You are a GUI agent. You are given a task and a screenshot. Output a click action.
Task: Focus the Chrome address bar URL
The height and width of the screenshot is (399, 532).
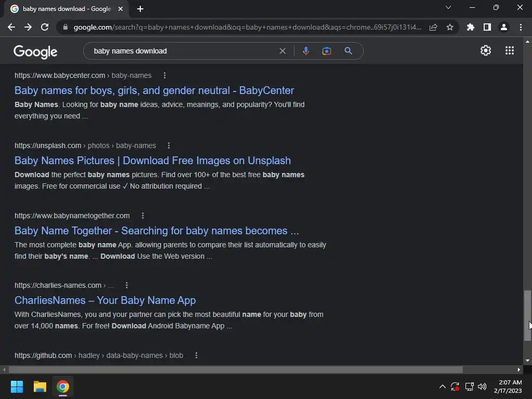[x=247, y=27]
